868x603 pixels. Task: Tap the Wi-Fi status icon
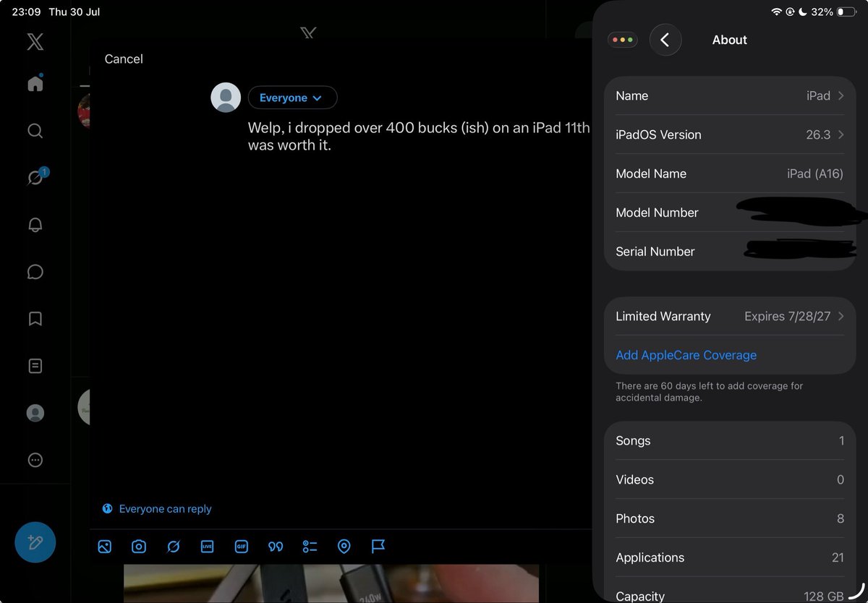[x=777, y=12]
